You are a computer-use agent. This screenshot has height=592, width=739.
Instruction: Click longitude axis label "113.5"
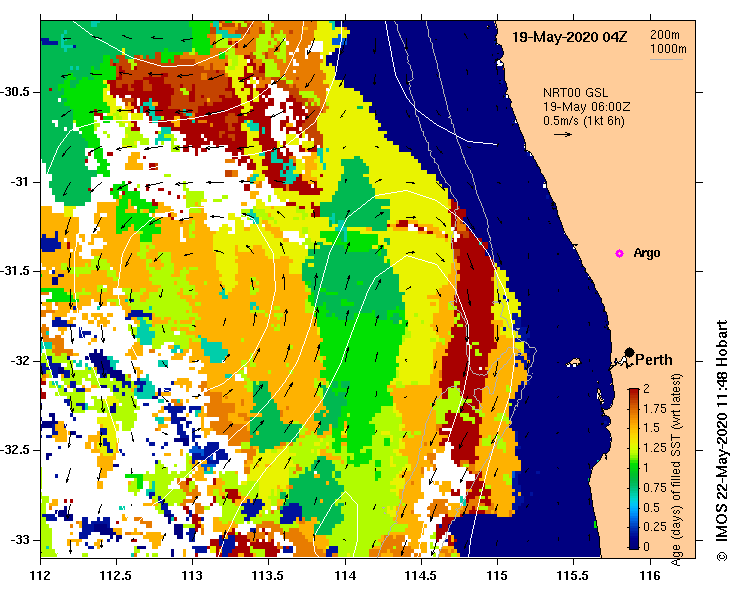pos(269,576)
